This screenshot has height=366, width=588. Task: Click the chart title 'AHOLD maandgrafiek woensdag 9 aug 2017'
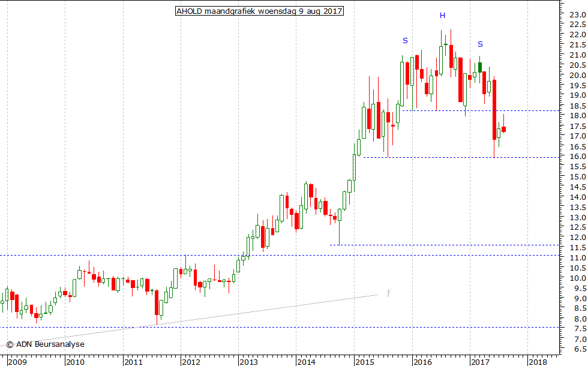tap(259, 11)
